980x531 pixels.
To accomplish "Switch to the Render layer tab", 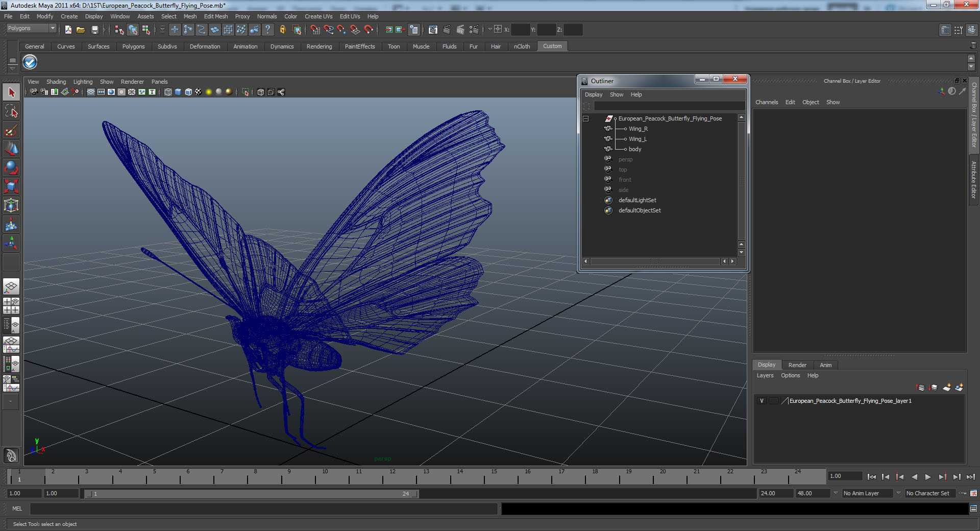I will [797, 365].
